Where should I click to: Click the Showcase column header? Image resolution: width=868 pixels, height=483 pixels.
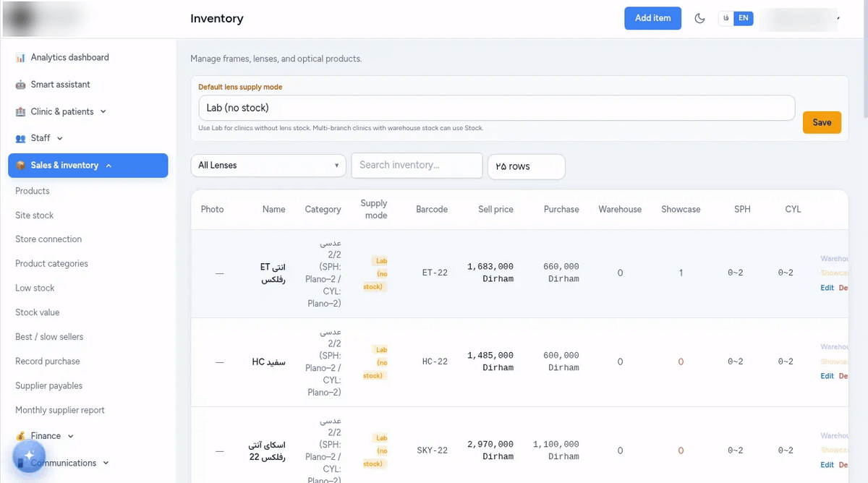[681, 210]
